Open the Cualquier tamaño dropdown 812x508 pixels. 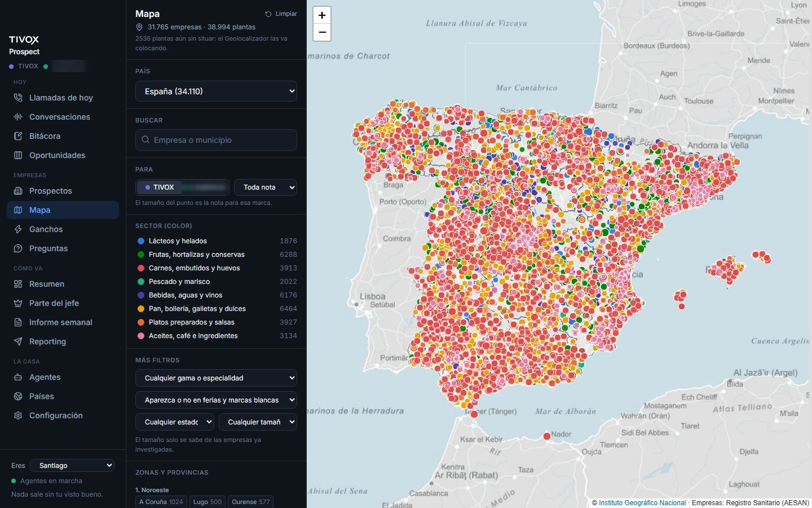(x=258, y=422)
